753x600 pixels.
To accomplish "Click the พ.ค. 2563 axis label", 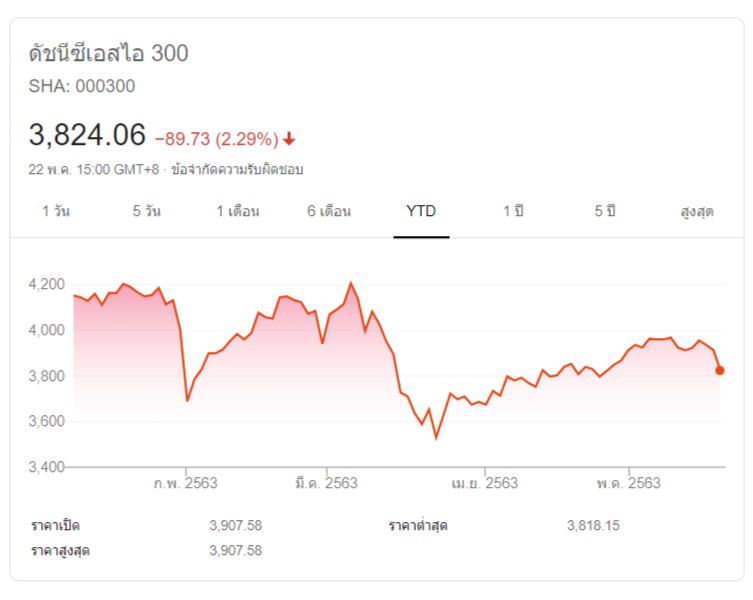I will click(629, 483).
